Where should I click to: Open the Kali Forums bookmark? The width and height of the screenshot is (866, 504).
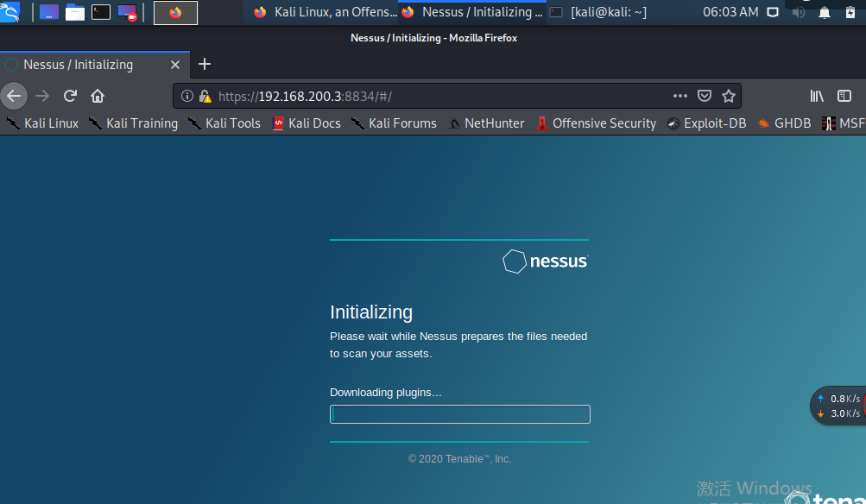[394, 123]
